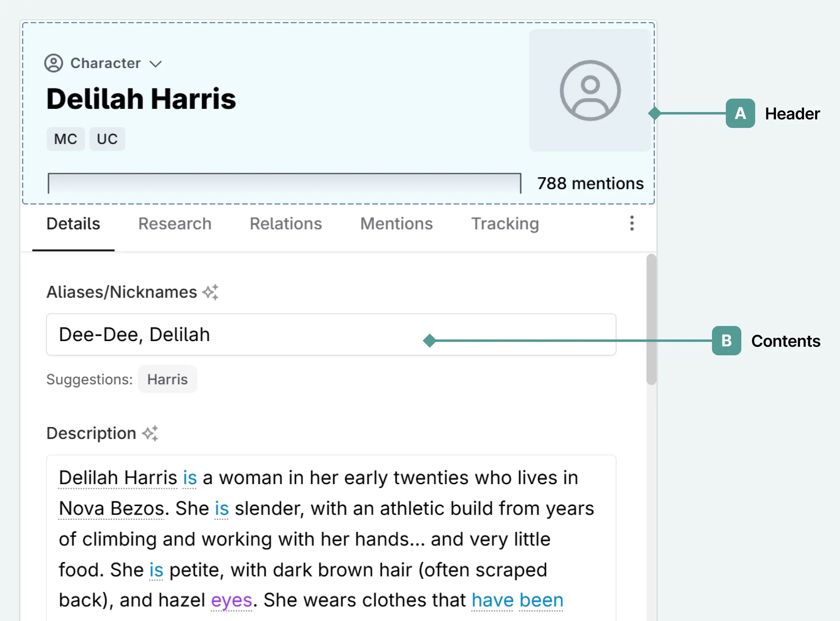Viewport: 840px width, 621px height.
Task: Click the MC tag badge
Action: click(x=66, y=139)
